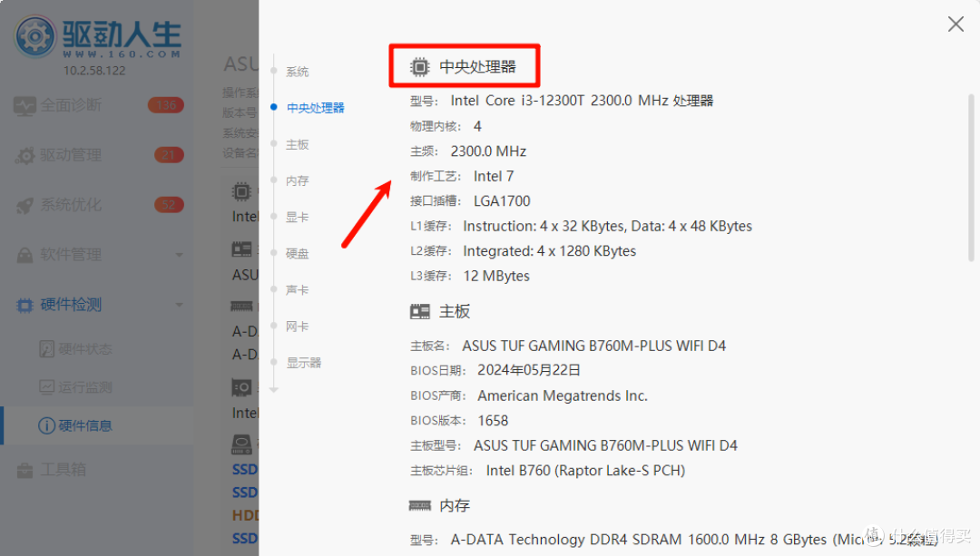Select the American Megatrends Inc. text
Screen dimensions: 980x556
click(x=563, y=396)
